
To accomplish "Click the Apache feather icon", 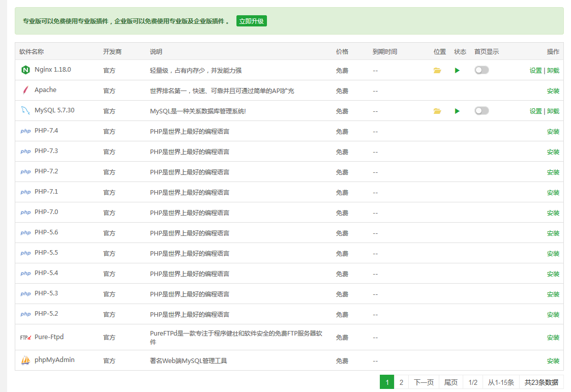I will (25, 91).
